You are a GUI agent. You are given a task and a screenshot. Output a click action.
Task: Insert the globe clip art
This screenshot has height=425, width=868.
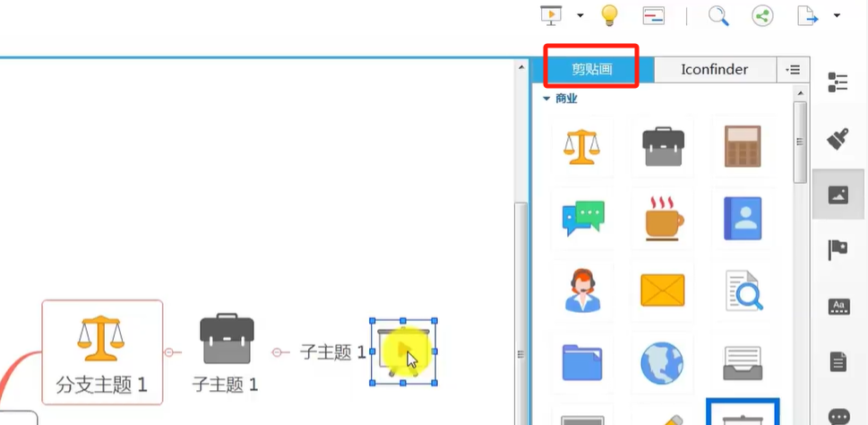coord(662,363)
